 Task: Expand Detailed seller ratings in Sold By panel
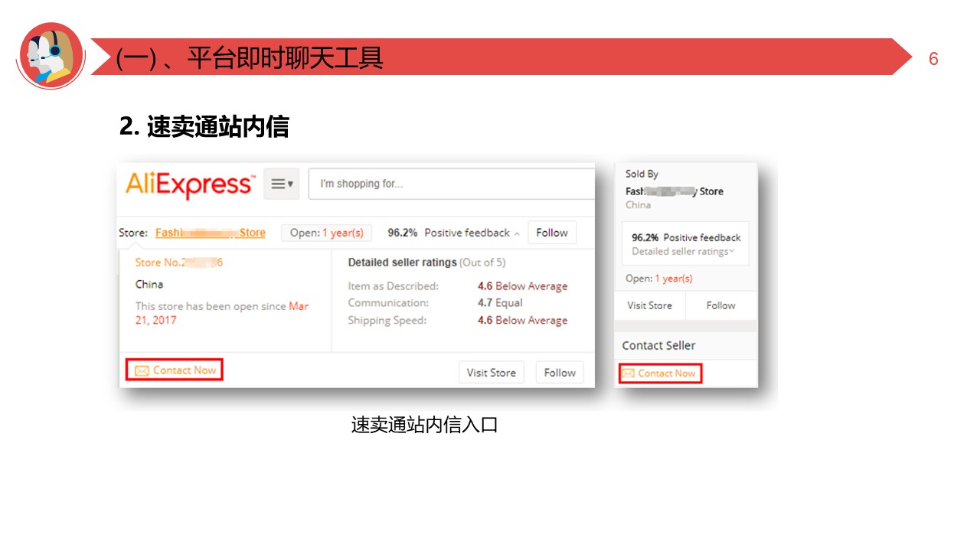coord(683,252)
